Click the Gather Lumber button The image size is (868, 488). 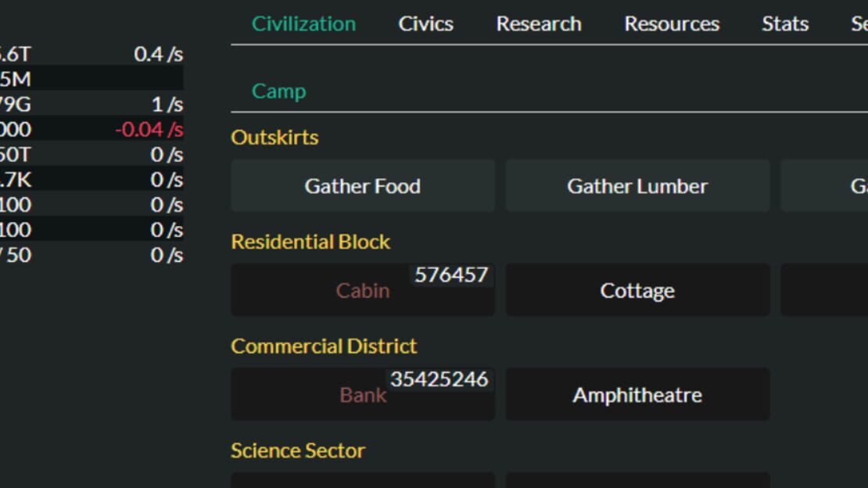[637, 185]
